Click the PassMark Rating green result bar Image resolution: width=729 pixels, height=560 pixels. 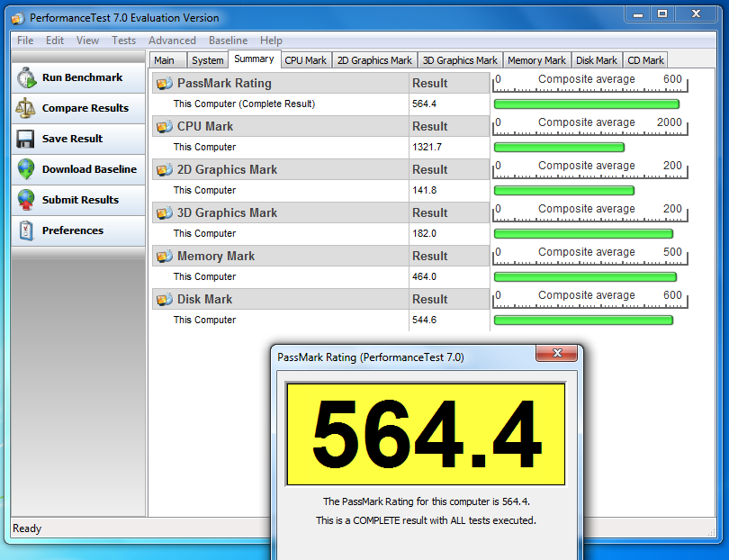(x=586, y=104)
